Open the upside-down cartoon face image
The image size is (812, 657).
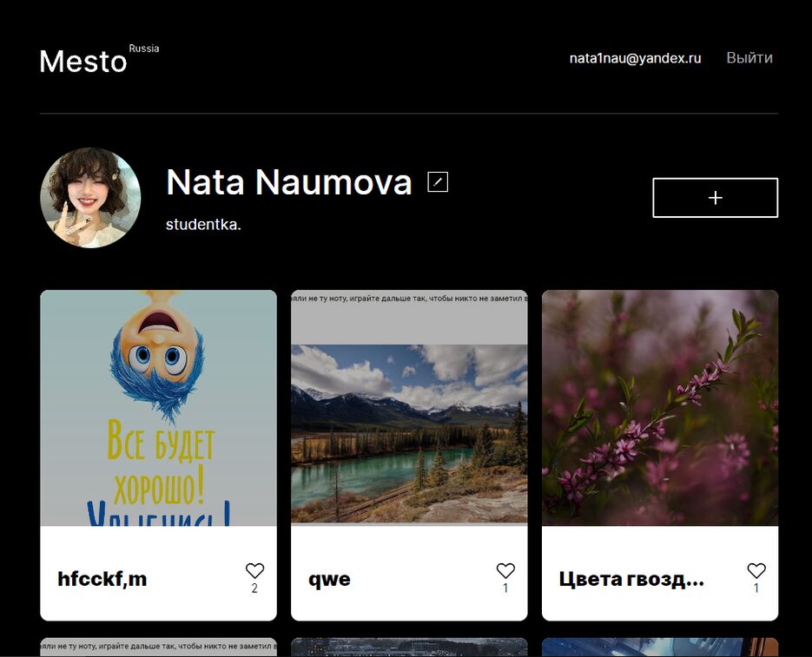pos(158,408)
